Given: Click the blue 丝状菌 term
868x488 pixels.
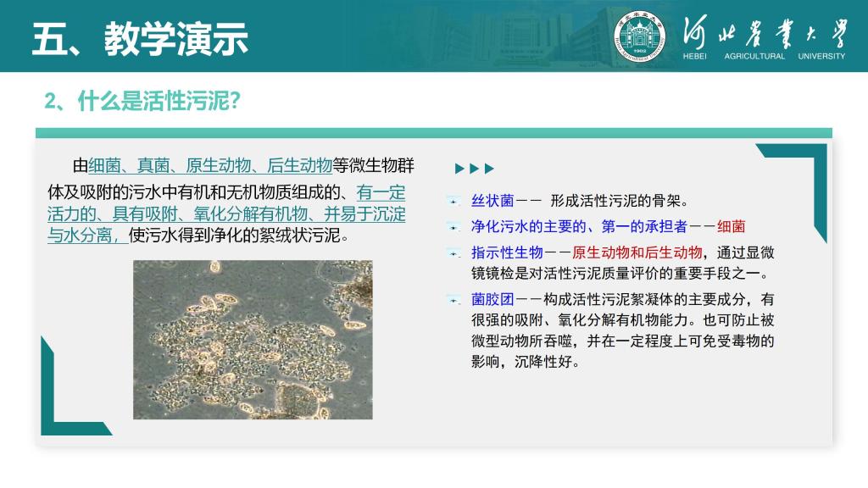Looking at the screenshot, I should (x=492, y=202).
